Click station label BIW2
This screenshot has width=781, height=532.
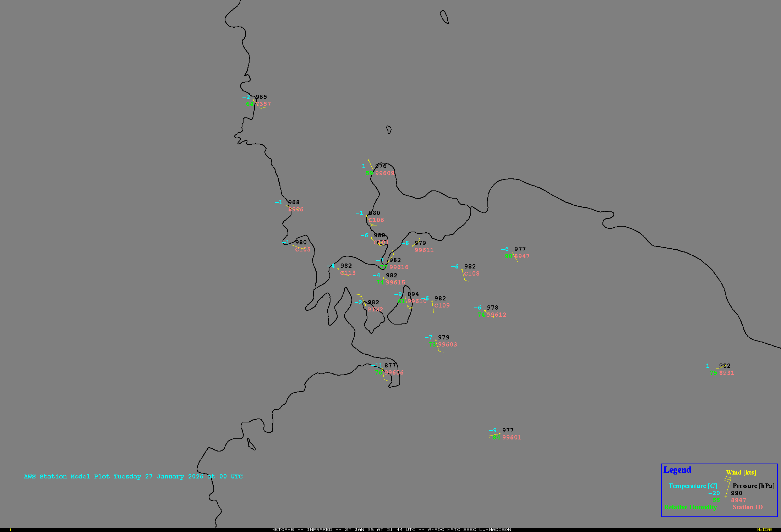(x=375, y=310)
